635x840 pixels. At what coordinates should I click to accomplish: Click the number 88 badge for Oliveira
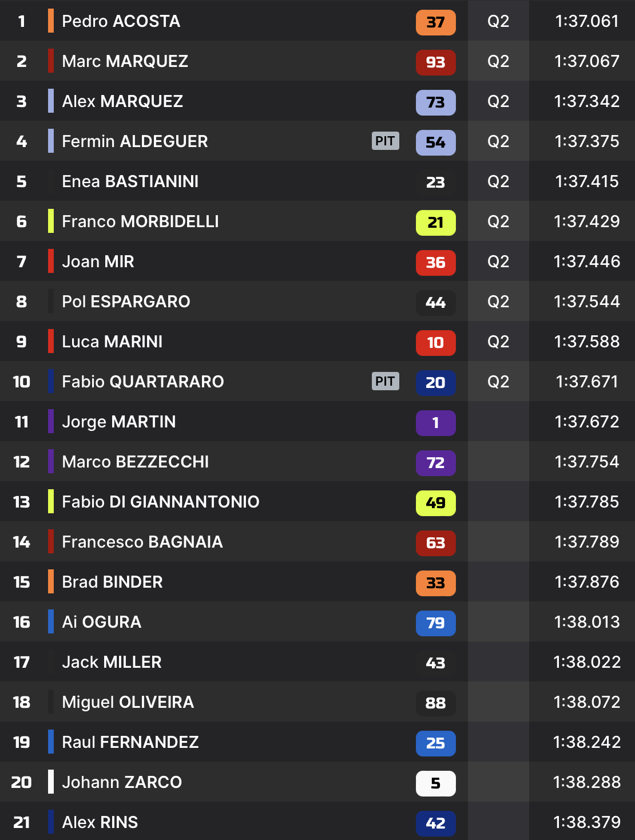click(435, 703)
